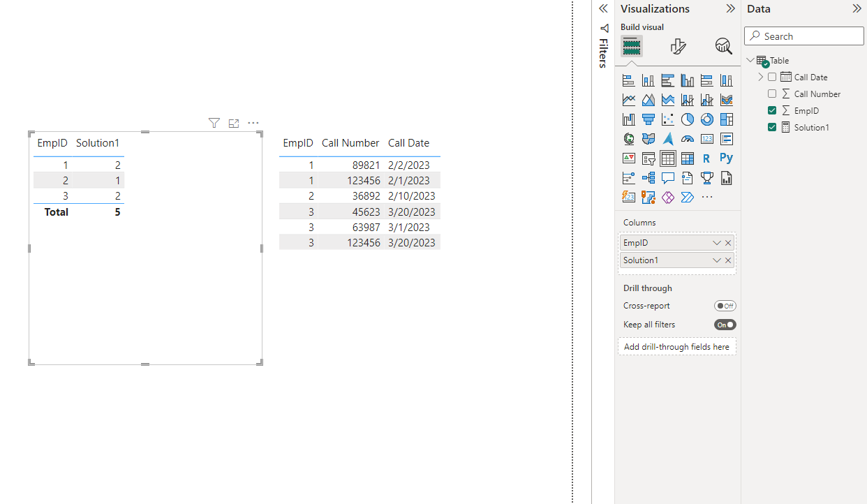
Task: Collapse the Table node in Data pane
Action: click(750, 61)
